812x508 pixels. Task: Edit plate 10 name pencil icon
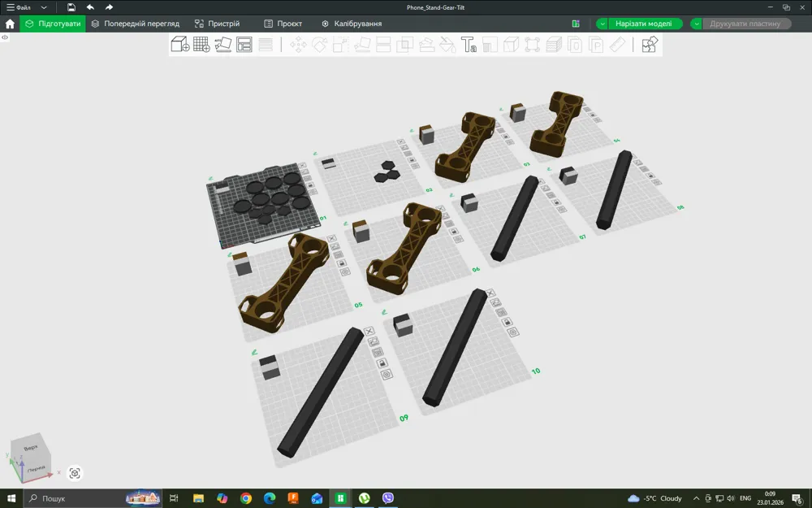pos(384,312)
